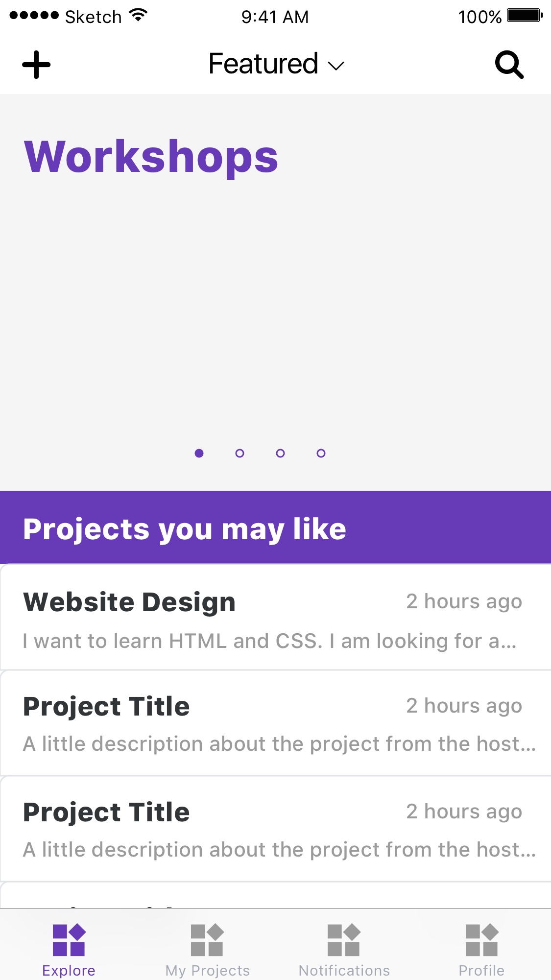Image resolution: width=551 pixels, height=980 pixels.
Task: Tap the Profile tab icon
Action: click(x=482, y=940)
